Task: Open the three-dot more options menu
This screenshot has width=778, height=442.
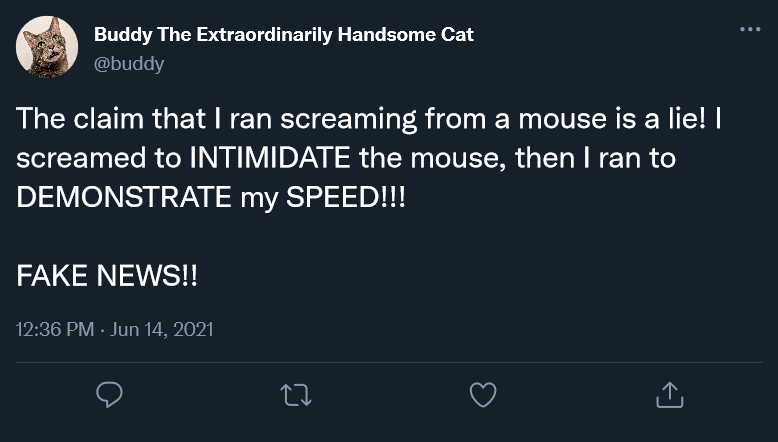Action: click(749, 29)
